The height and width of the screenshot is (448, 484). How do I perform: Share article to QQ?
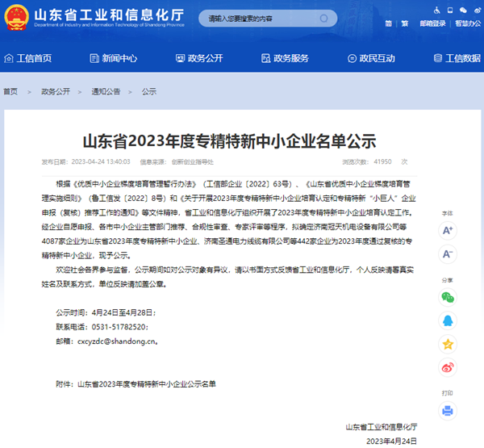click(x=449, y=320)
